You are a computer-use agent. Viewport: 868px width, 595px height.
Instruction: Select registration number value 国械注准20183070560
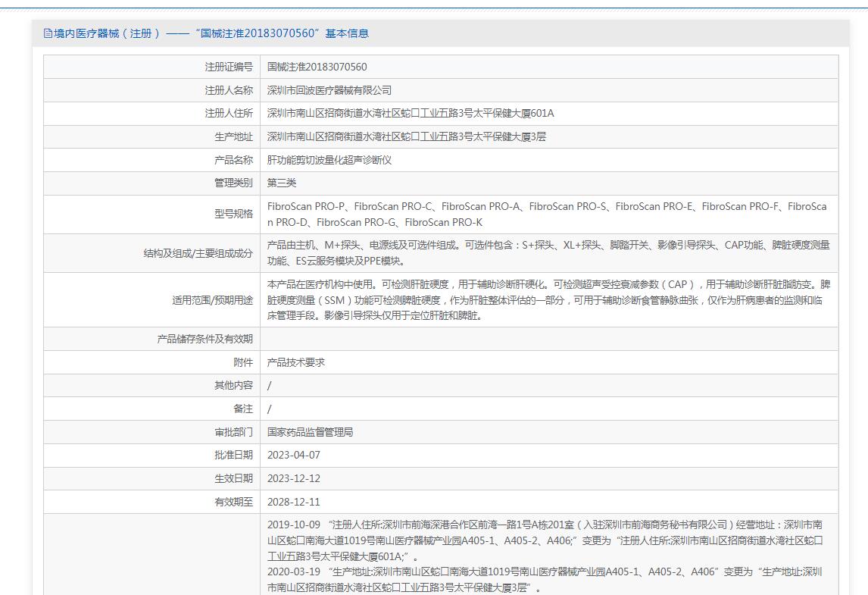tap(317, 67)
